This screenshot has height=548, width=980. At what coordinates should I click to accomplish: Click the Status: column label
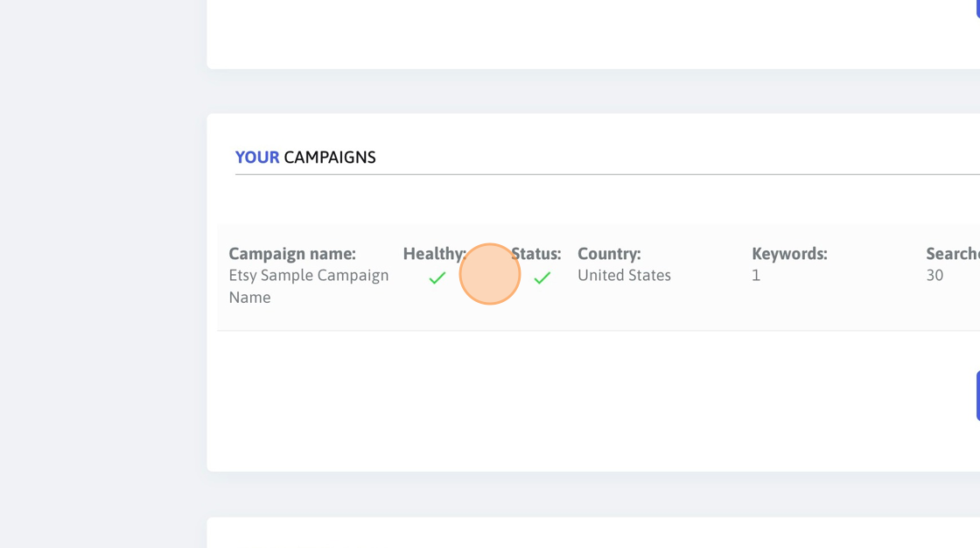point(536,253)
